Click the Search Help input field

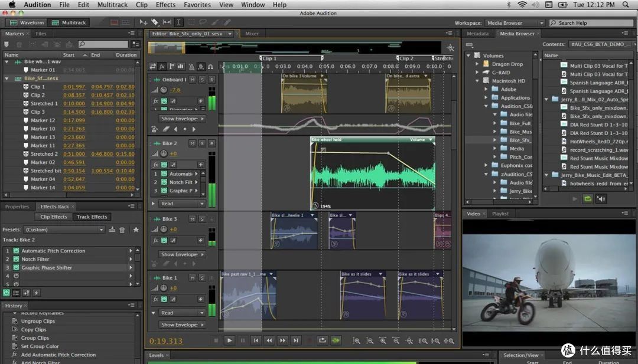point(591,23)
